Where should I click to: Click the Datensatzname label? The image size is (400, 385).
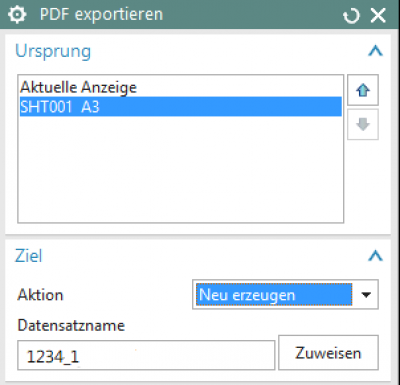[x=71, y=325]
